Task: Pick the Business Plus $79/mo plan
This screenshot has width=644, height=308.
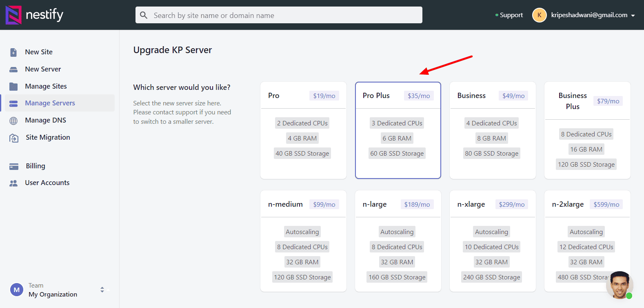Action: (x=587, y=130)
